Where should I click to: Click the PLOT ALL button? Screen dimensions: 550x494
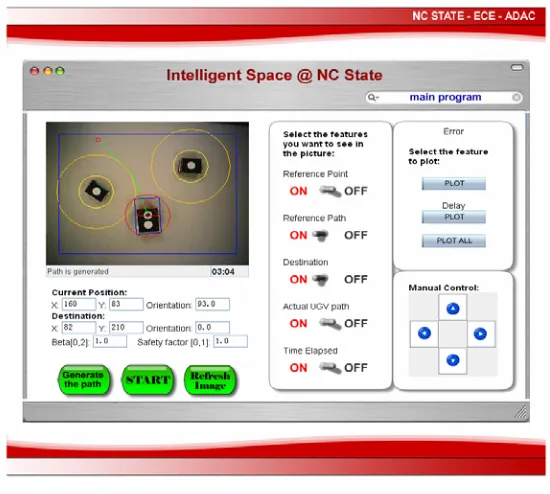click(454, 241)
